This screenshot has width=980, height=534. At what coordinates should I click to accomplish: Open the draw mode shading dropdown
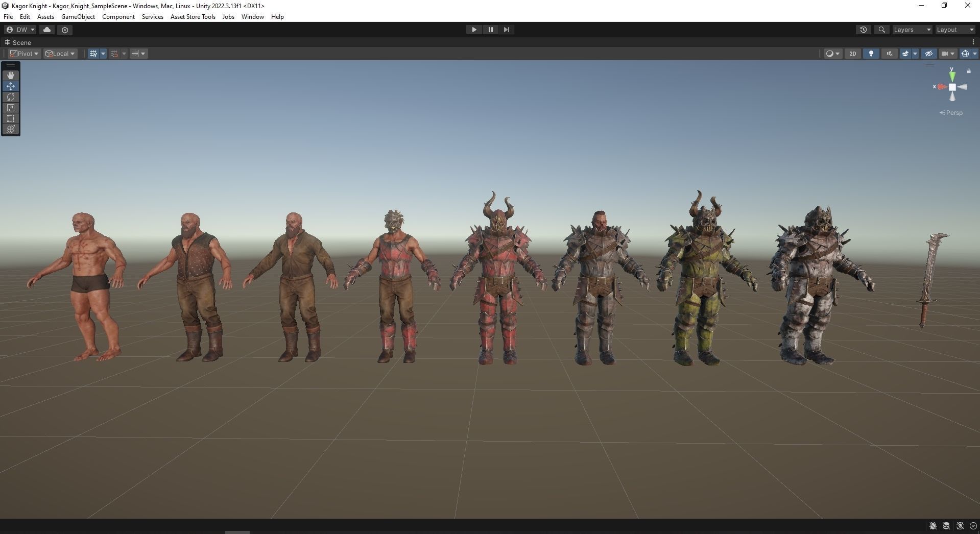coord(833,54)
